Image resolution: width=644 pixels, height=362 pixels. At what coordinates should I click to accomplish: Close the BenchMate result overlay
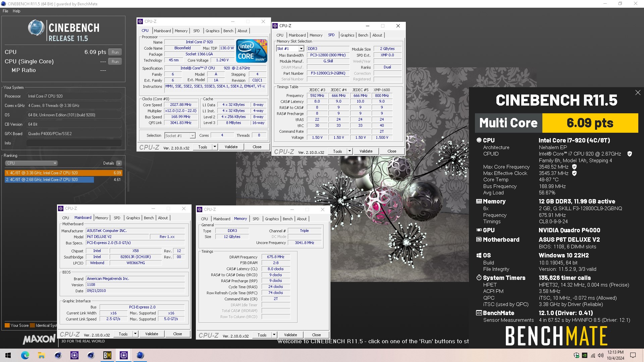(638, 93)
